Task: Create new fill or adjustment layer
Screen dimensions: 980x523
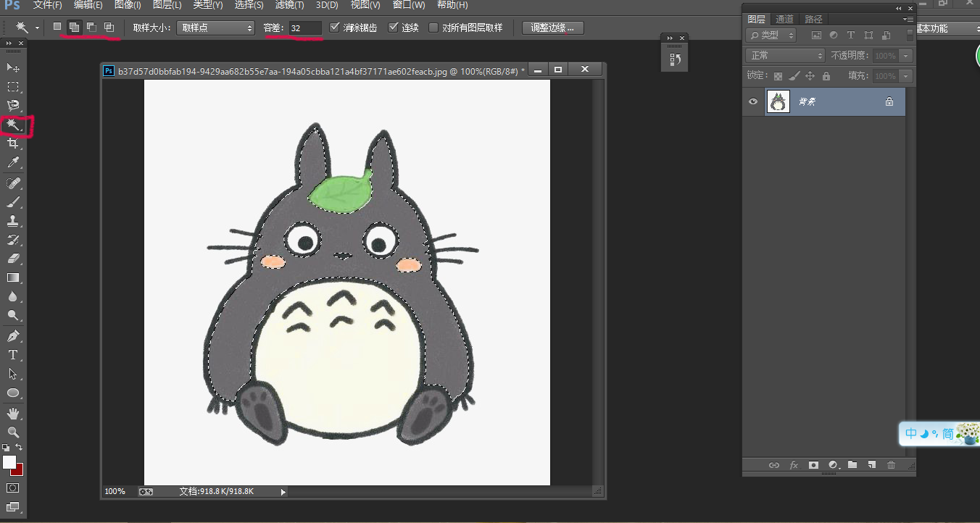Action: coord(833,465)
